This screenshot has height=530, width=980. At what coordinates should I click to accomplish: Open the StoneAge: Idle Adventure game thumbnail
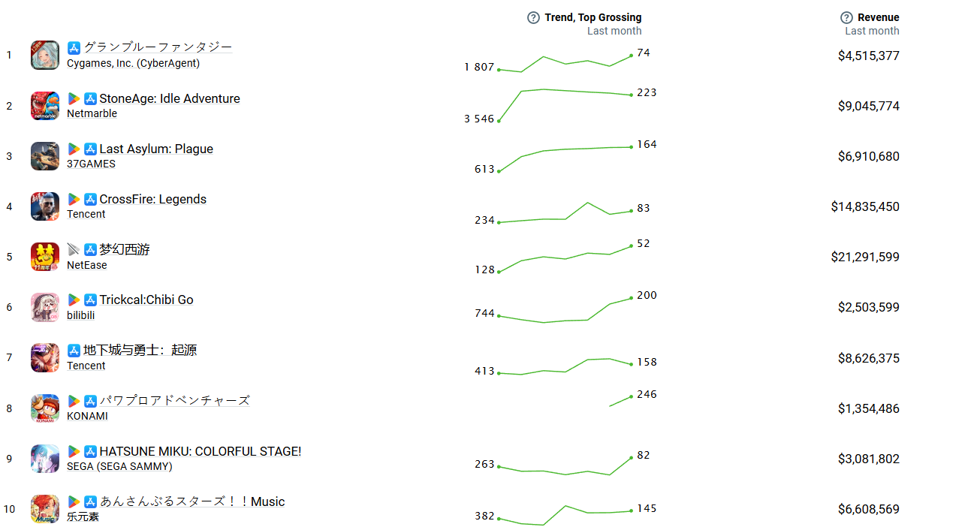click(x=45, y=106)
